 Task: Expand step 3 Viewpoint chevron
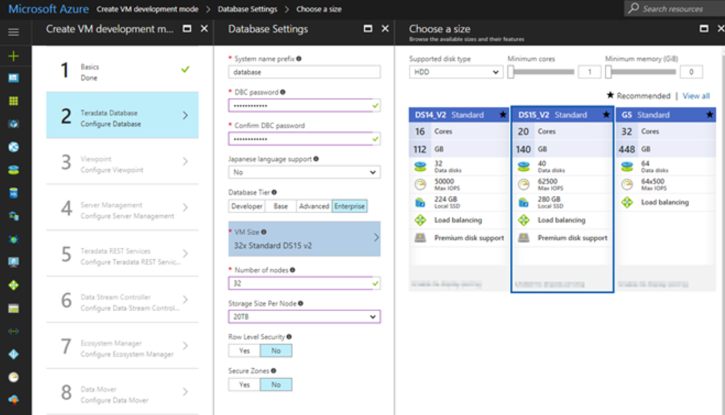click(185, 161)
